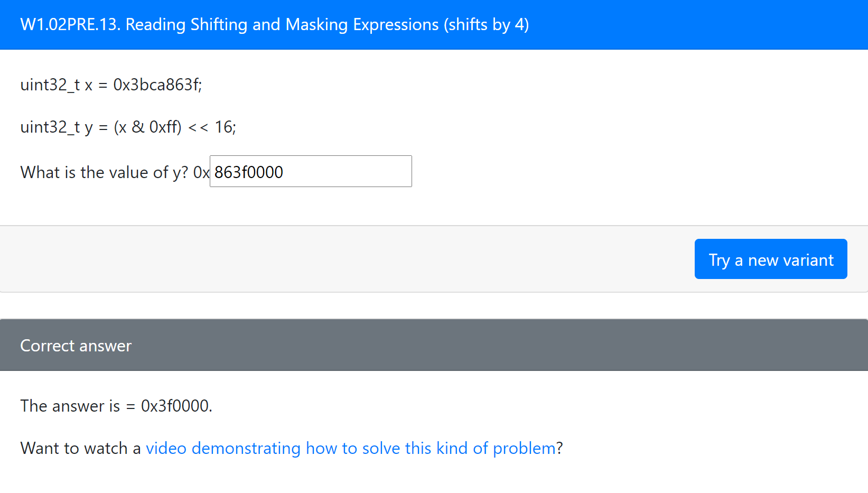Screen dimensions: 868x493
Task: Click the ampersand operator in the y expression
Action: coord(138,127)
